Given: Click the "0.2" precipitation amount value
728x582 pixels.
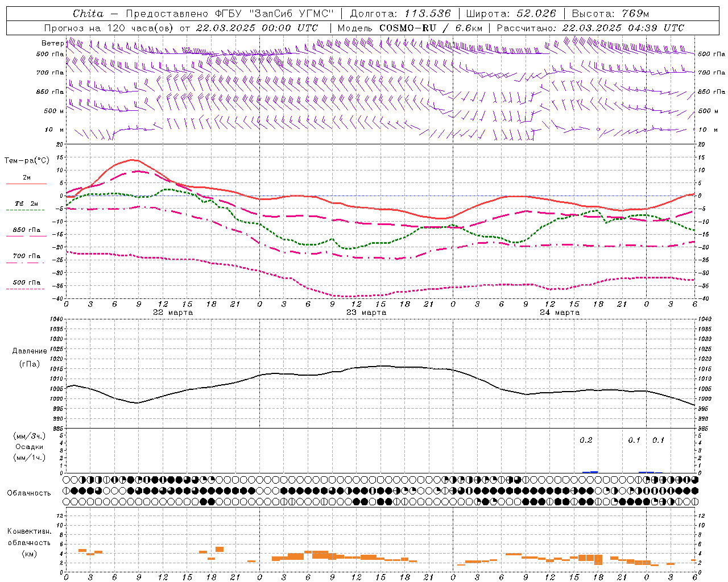Looking at the screenshot, I should pos(586,440).
